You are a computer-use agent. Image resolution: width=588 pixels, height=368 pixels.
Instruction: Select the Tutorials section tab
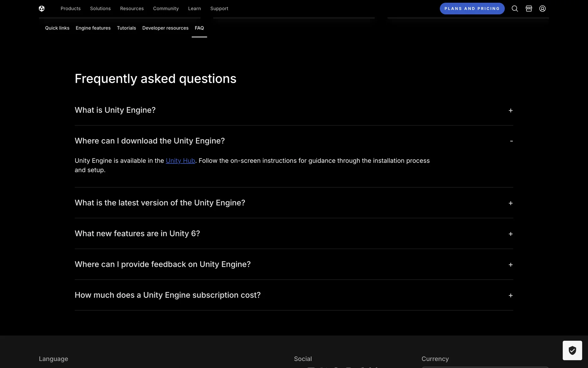coord(126,28)
